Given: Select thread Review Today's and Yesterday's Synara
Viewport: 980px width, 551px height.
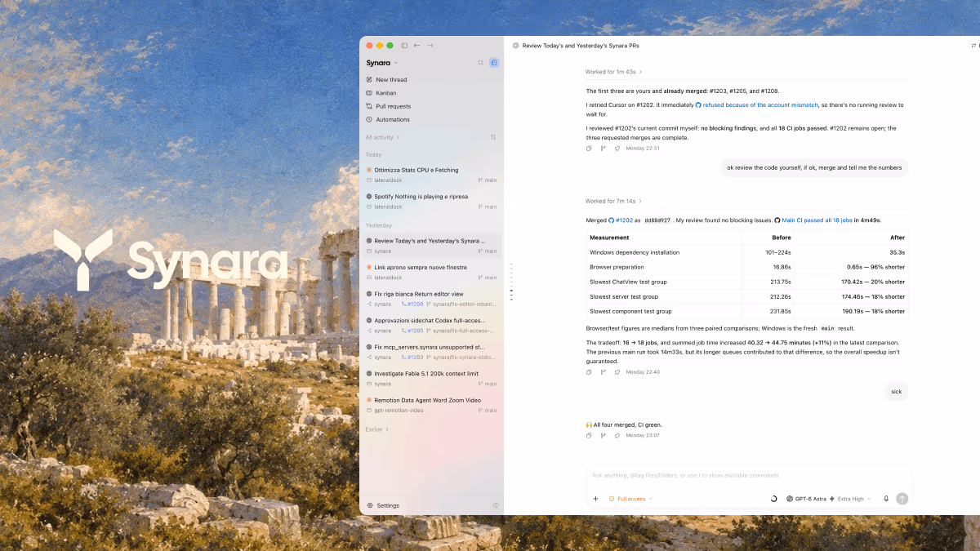Looking at the screenshot, I should [x=432, y=246].
